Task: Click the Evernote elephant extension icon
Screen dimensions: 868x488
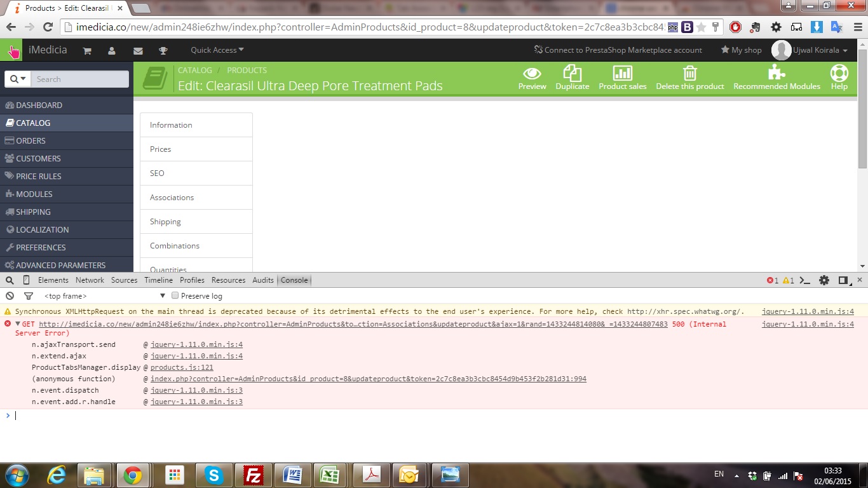Action: coord(756,27)
